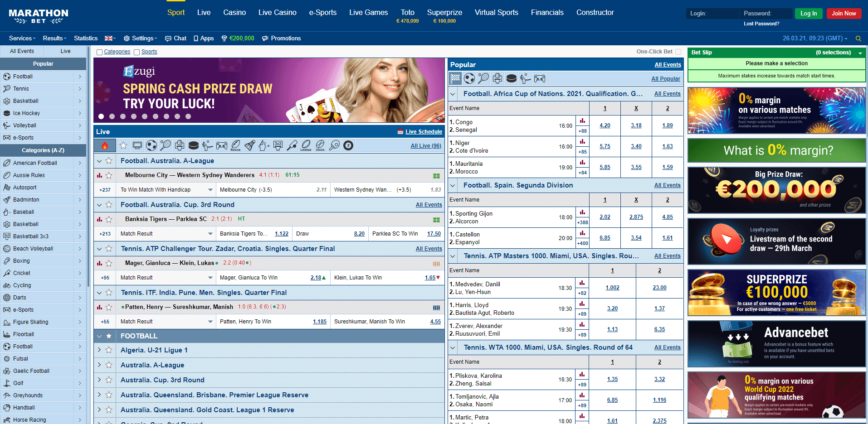
Task: Filter live events by tennis icon
Action: pyautogui.click(x=165, y=145)
